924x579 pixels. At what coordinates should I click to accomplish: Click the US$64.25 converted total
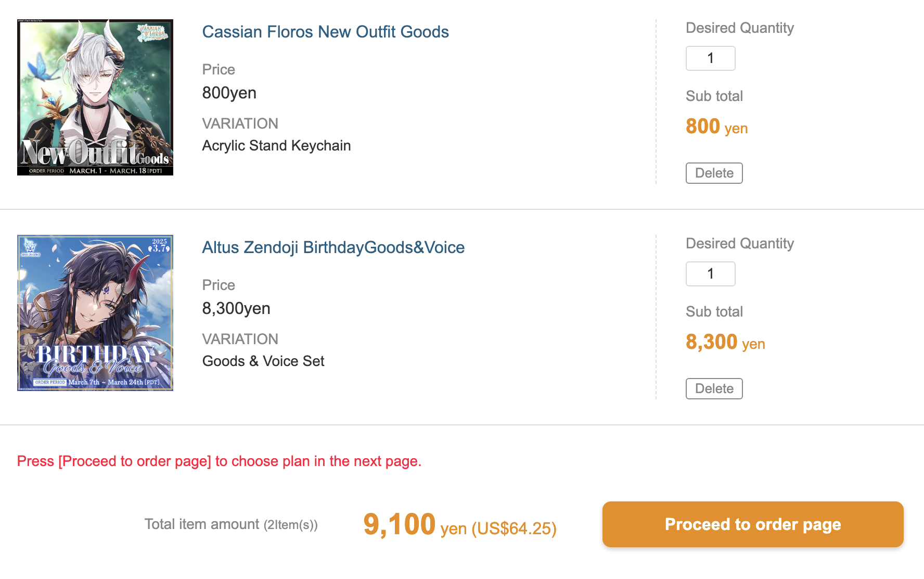point(514,529)
